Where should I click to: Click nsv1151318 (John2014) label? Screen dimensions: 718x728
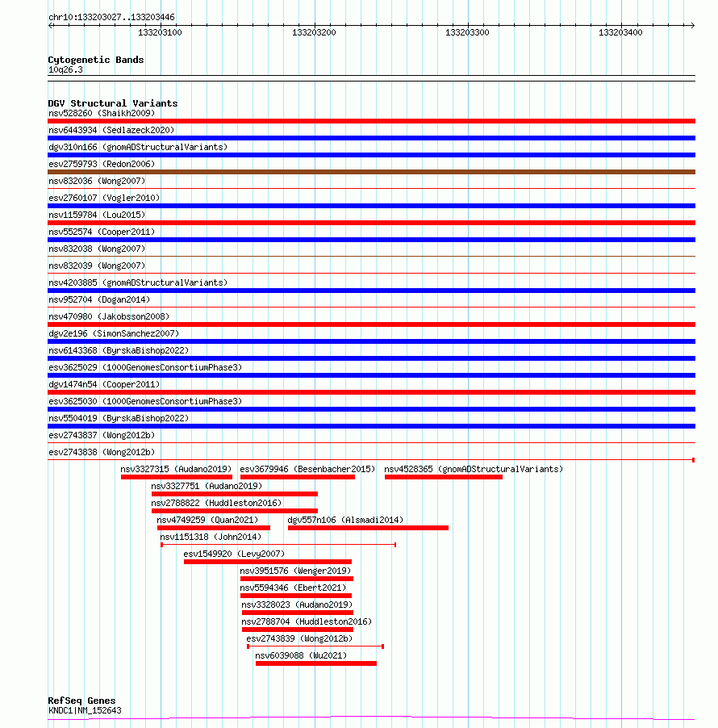pyautogui.click(x=211, y=537)
